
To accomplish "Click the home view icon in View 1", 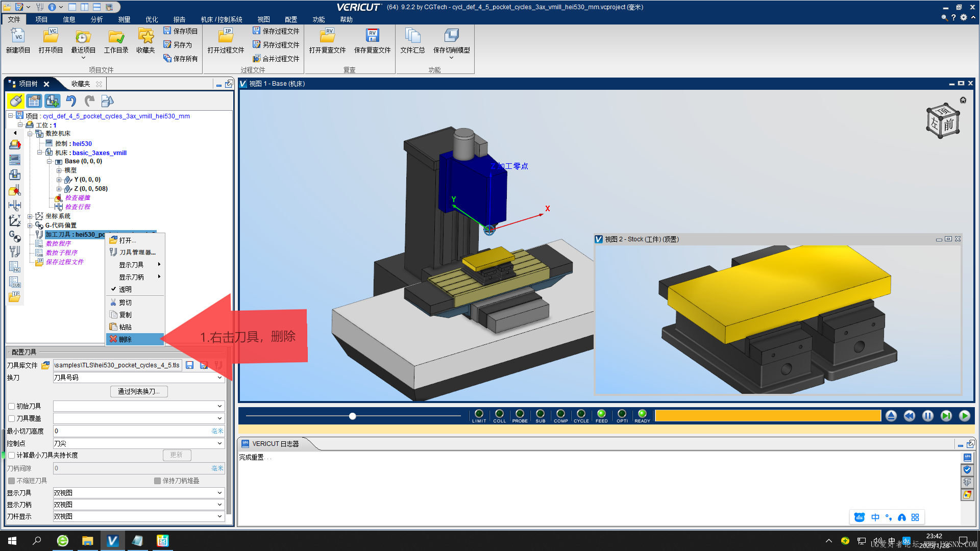I will 963,100.
